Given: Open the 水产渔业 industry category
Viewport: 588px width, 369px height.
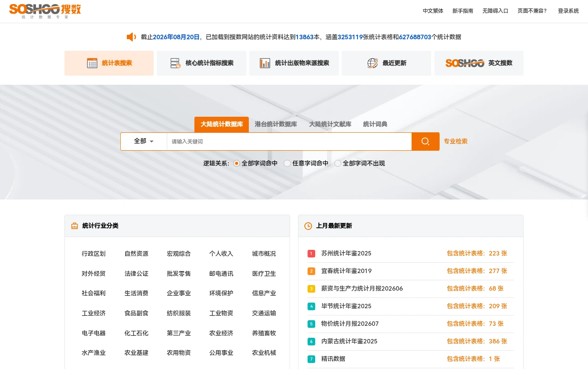Looking at the screenshot, I should [94, 353].
